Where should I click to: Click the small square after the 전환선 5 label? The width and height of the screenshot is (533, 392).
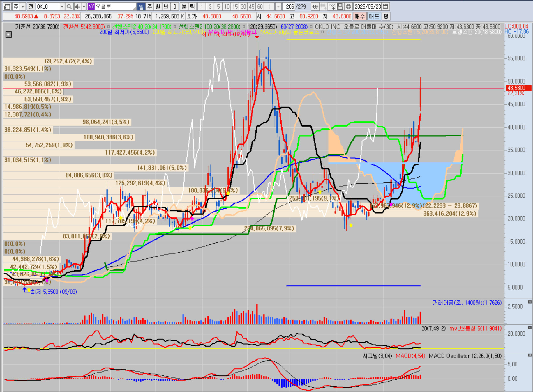(108, 27)
